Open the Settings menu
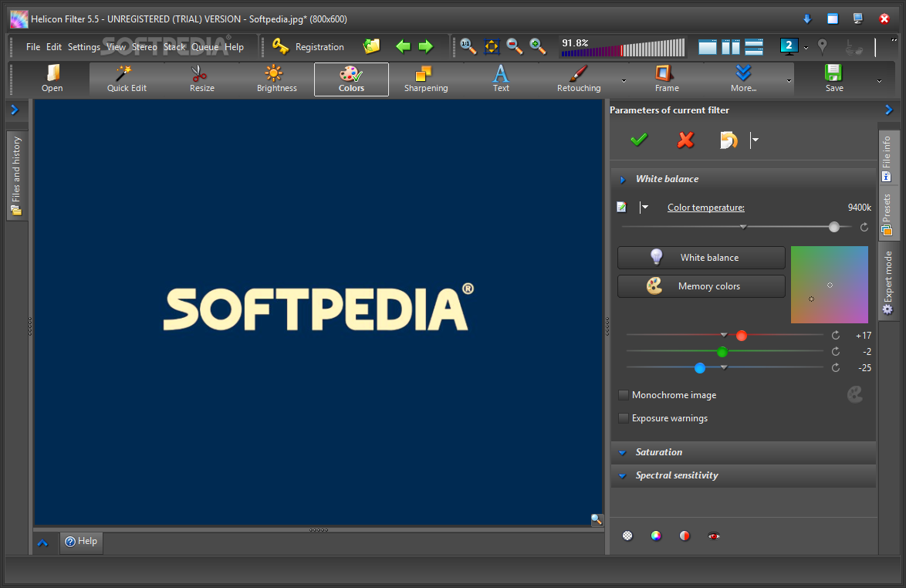 pyautogui.click(x=83, y=47)
